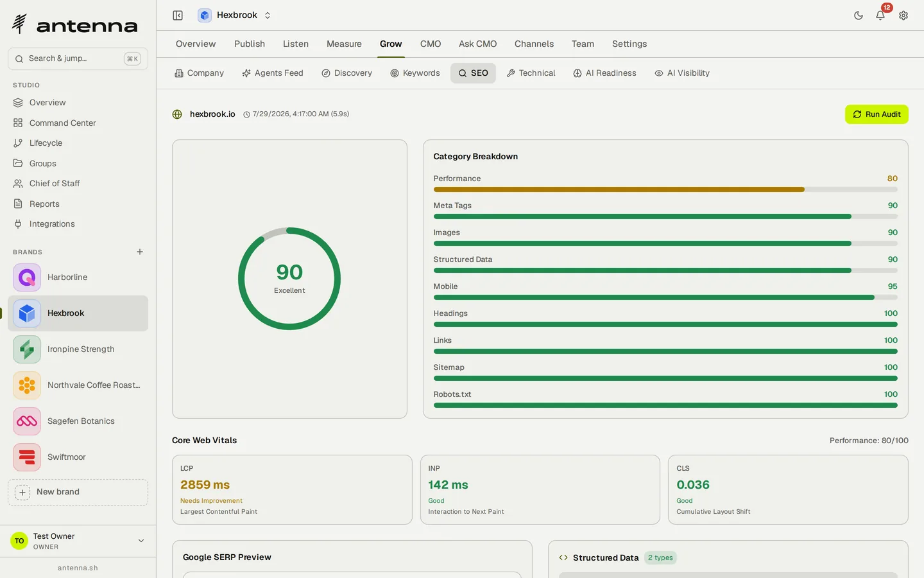Open Chief of Staff page
924x578 pixels.
click(x=78, y=184)
